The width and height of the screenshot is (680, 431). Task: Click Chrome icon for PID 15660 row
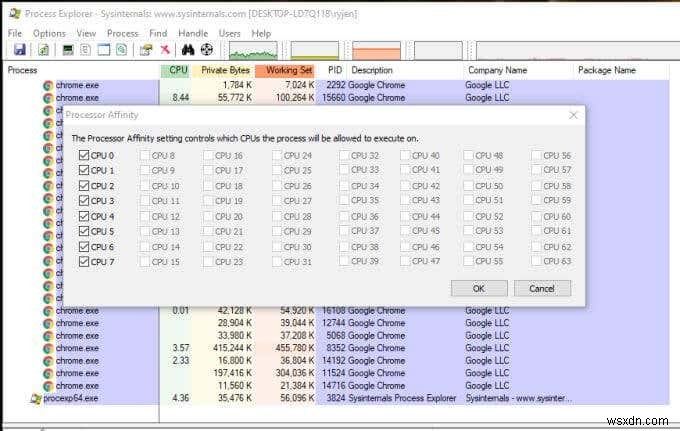(48, 98)
